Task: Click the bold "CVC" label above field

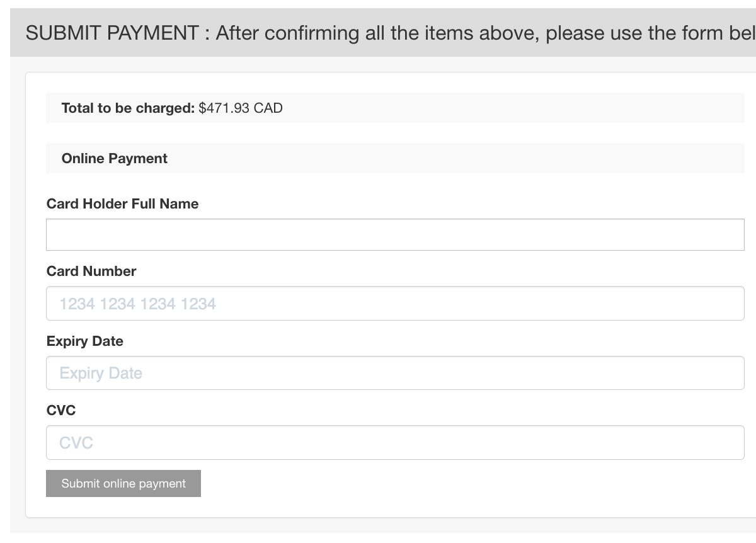Action: (x=61, y=411)
